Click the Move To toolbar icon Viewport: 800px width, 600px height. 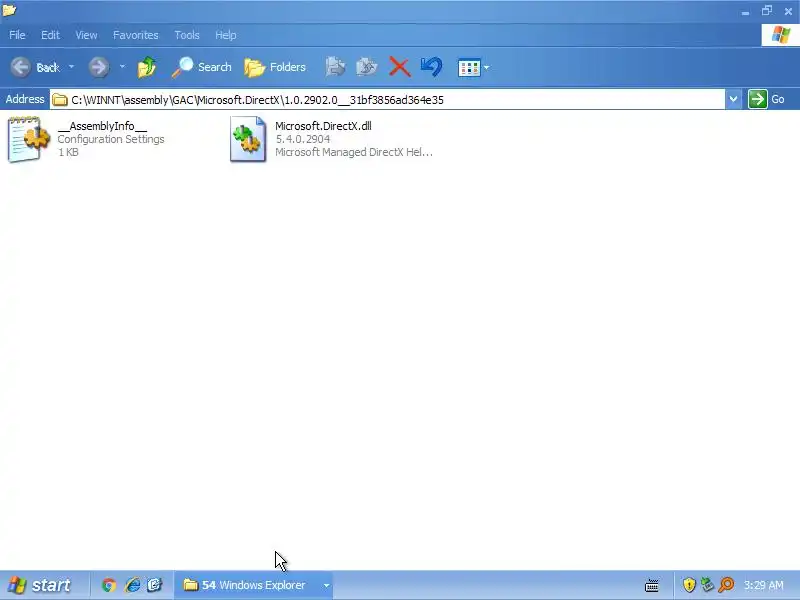click(x=335, y=67)
